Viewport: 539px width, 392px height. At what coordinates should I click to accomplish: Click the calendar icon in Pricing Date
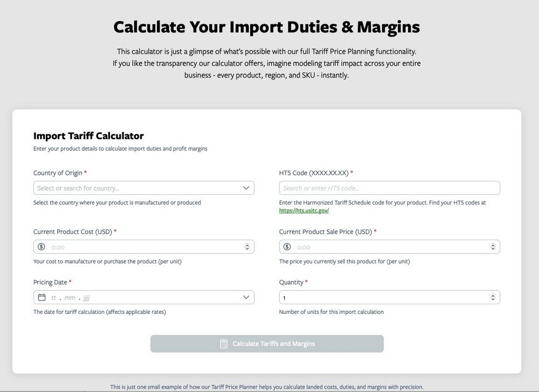click(42, 297)
